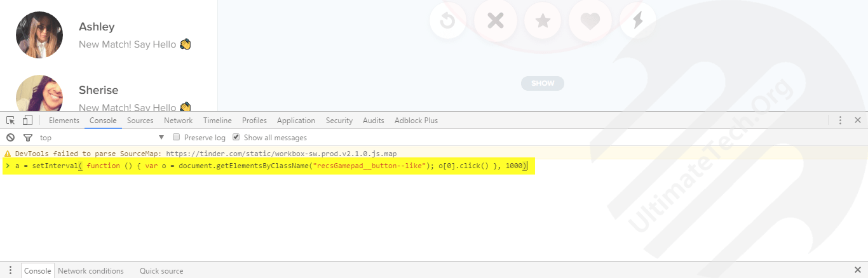Click the SHOW button

(x=543, y=83)
